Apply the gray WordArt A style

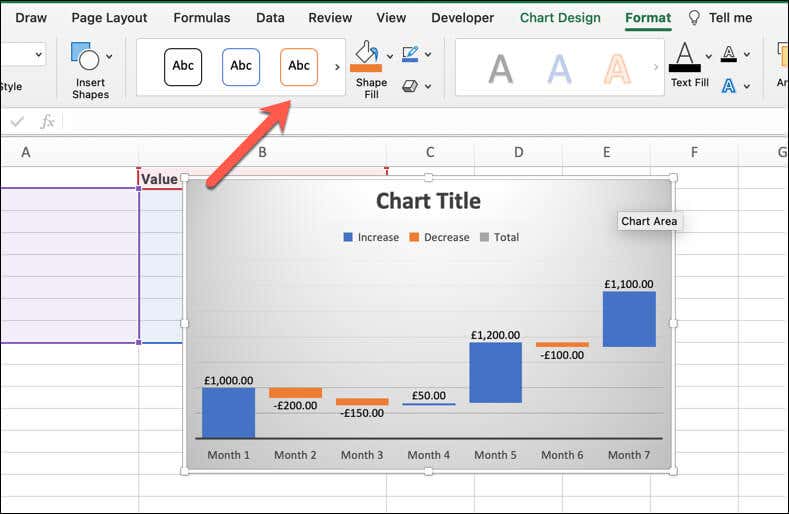pyautogui.click(x=501, y=69)
